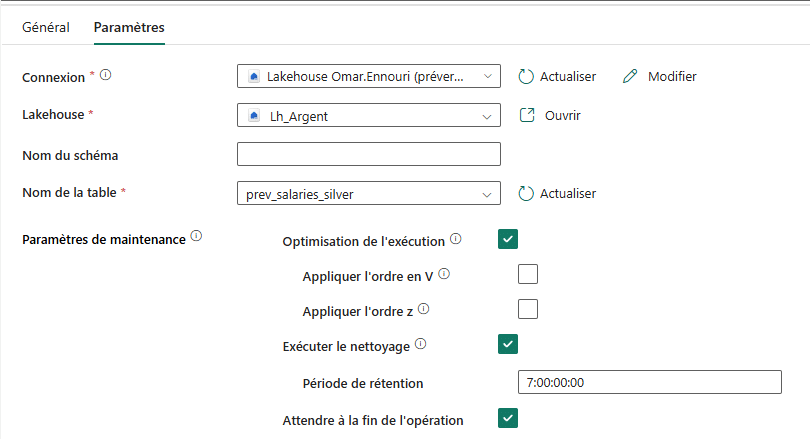
Task: Enable Appliquer l'ordre z checkbox
Action: tap(528, 309)
